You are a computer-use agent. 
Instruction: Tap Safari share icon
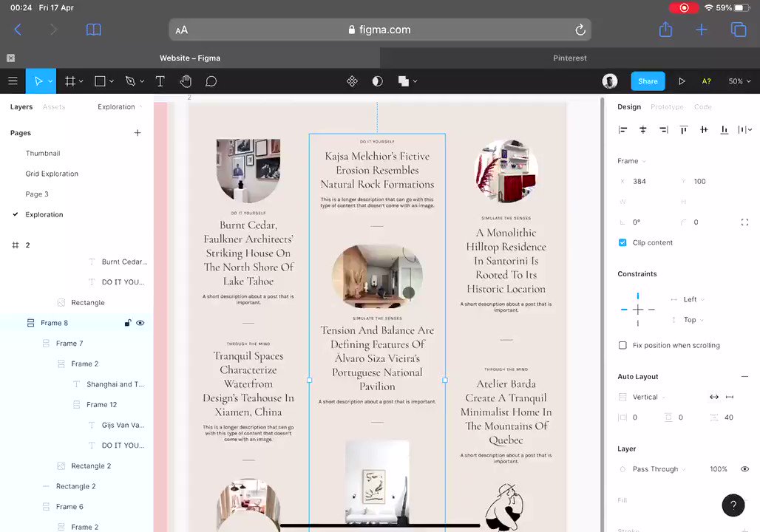665,30
